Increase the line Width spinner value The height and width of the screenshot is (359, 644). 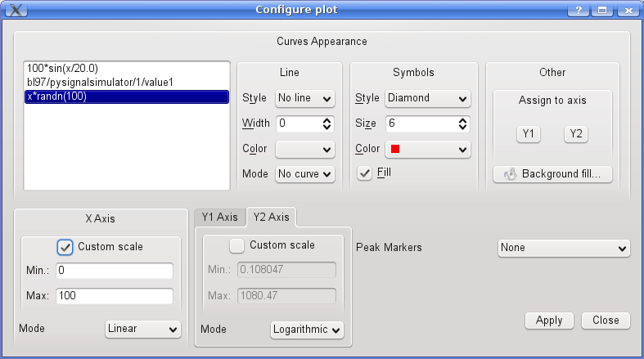coord(327,120)
